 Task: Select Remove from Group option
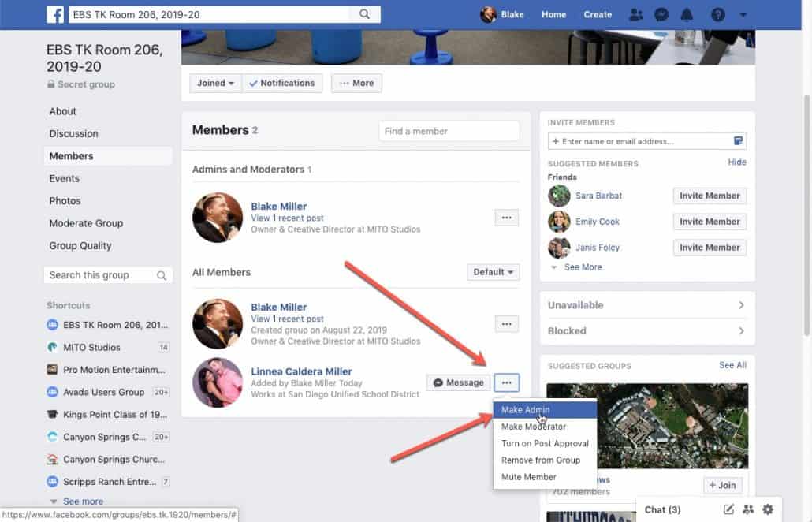pos(542,460)
